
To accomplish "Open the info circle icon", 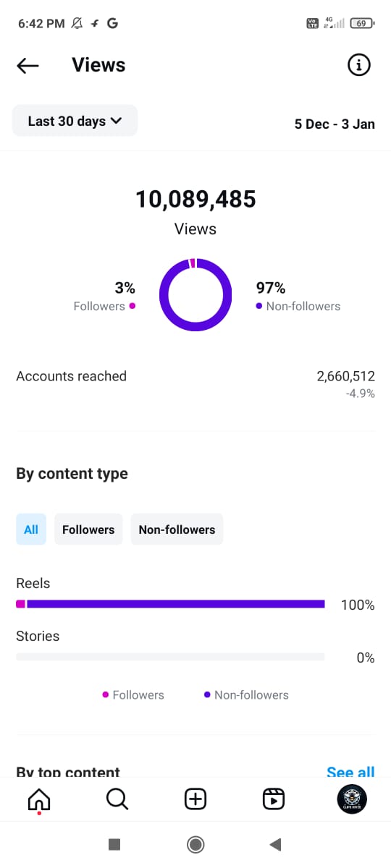I will [358, 65].
